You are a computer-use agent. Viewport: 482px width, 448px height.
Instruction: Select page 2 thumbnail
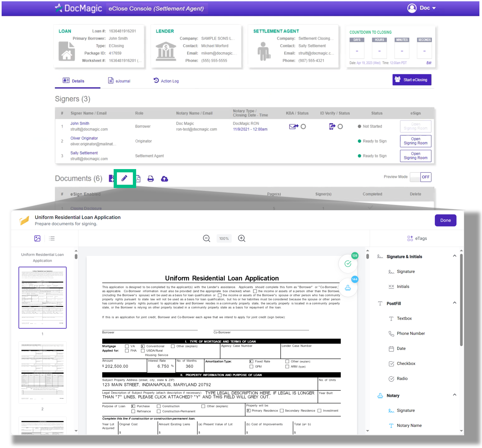point(43,372)
